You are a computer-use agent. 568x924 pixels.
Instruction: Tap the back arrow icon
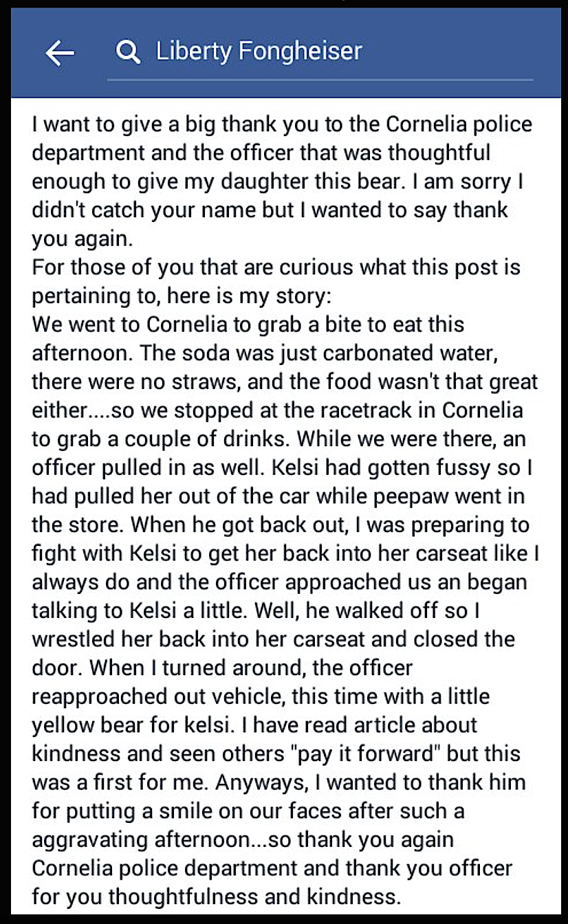click(59, 53)
